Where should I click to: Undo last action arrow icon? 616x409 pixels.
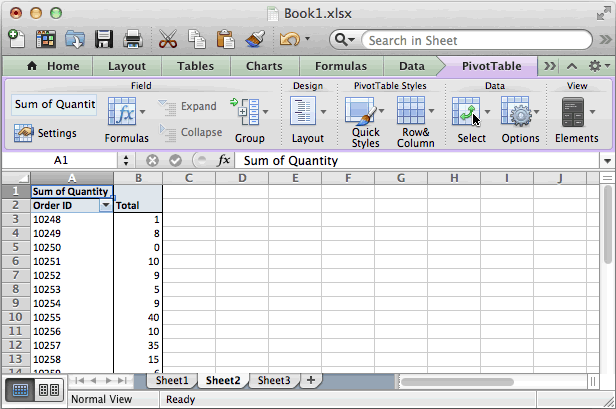(x=290, y=39)
